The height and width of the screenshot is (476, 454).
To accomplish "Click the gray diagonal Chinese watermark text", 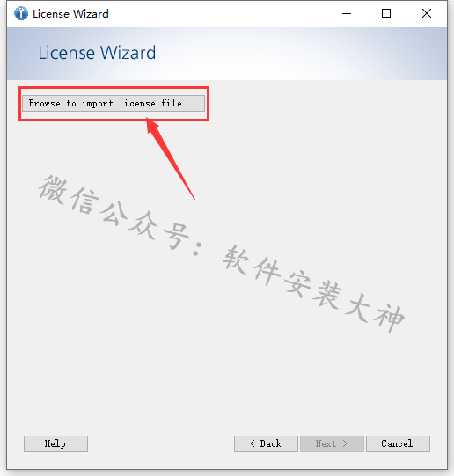I will [221, 253].
